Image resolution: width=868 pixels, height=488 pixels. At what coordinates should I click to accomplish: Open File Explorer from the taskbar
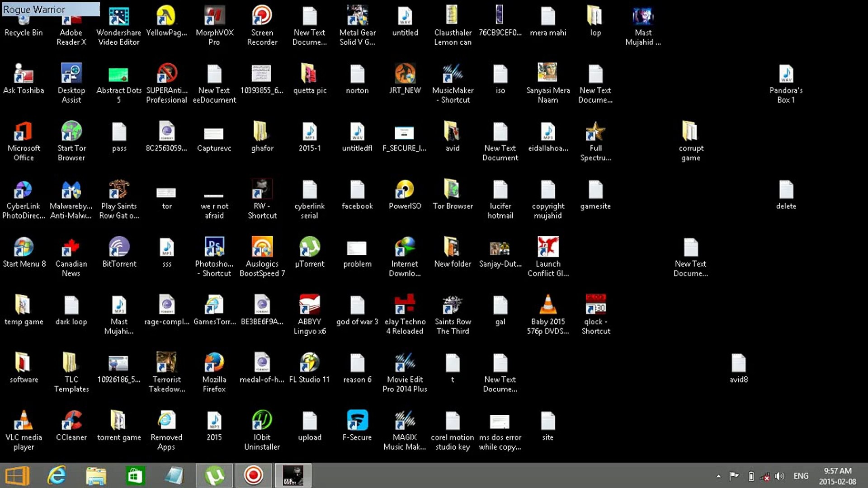96,476
